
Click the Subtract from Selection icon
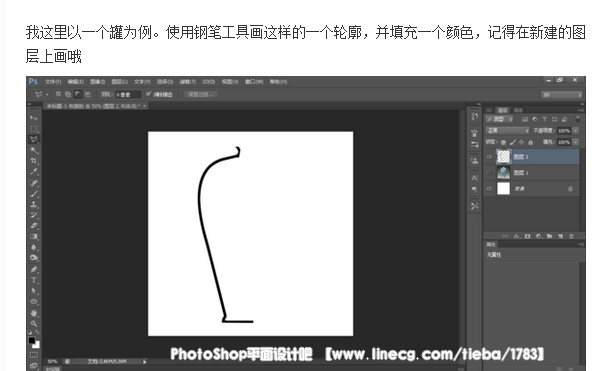[x=78, y=94]
